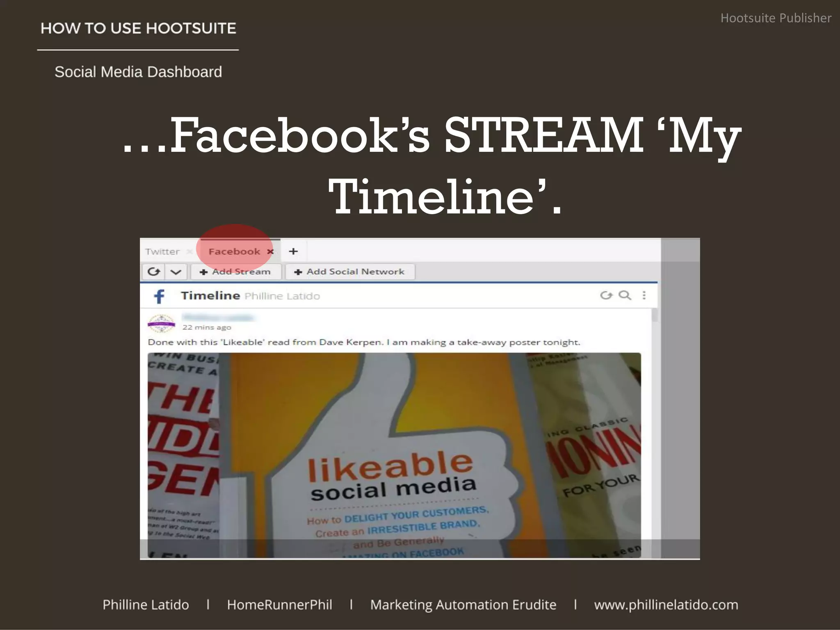Screen dimensions: 840x630
Task: Click the blurred poster name link
Action: point(218,317)
